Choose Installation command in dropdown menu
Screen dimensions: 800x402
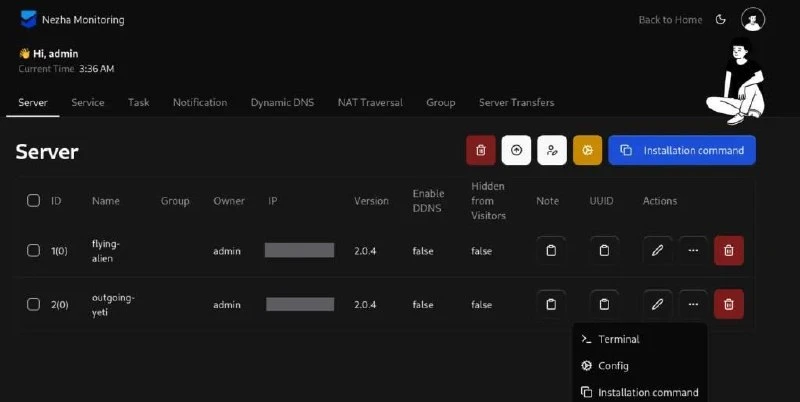640,392
